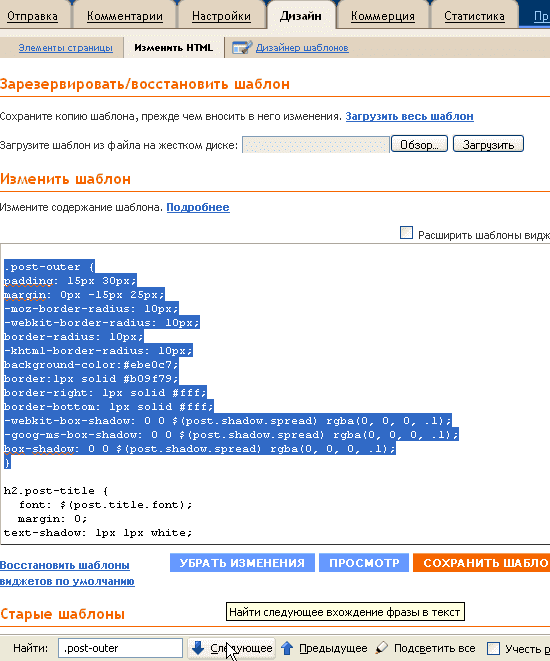Click the Загрузить upload button
Screen dimensions: 550x661
488,144
